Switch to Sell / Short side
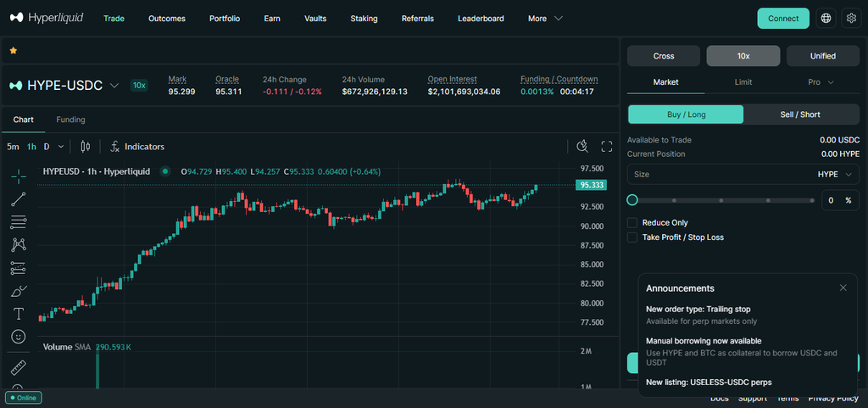The height and width of the screenshot is (408, 868). pos(800,115)
